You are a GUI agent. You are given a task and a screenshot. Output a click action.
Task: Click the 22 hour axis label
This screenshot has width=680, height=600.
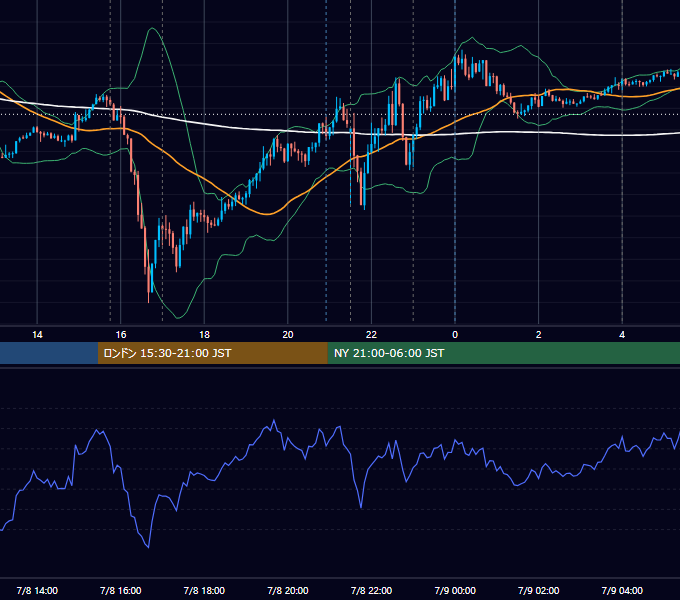372,335
